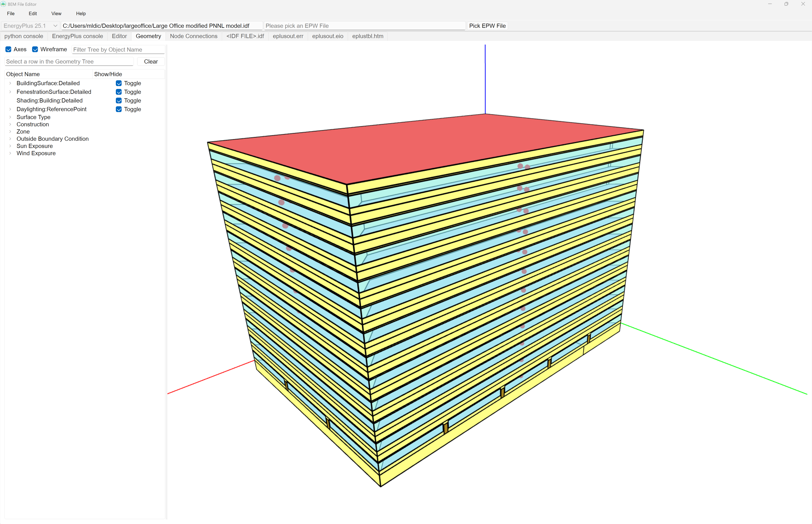Toggle Shading:Building:Detailed visibility checkbox
This screenshot has height=524, width=812.
(119, 100)
